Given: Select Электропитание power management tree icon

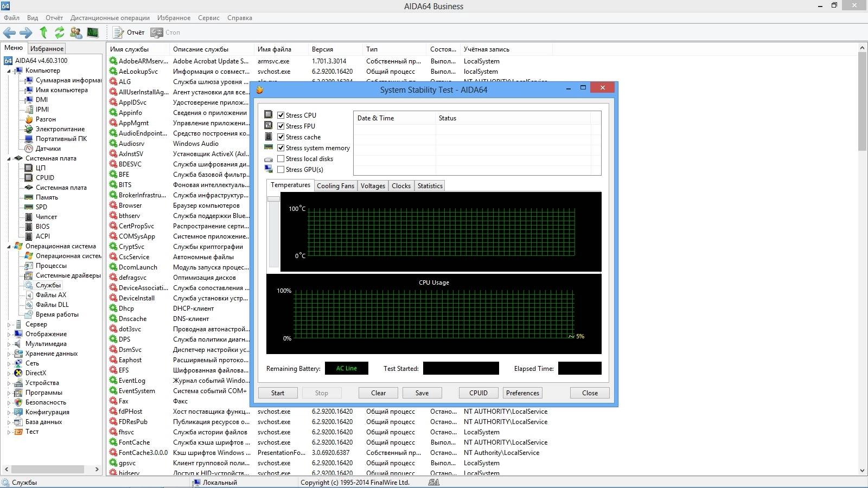Looking at the screenshot, I should [x=29, y=129].
